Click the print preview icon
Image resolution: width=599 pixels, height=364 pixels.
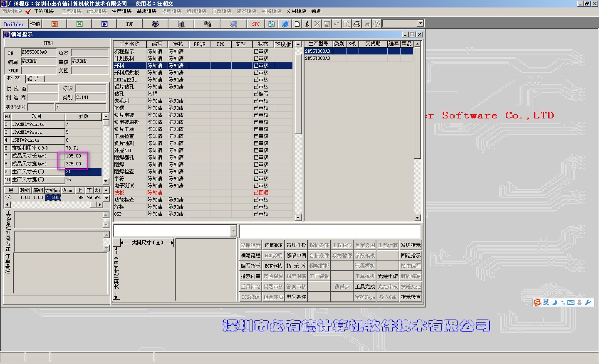[x=347, y=24]
